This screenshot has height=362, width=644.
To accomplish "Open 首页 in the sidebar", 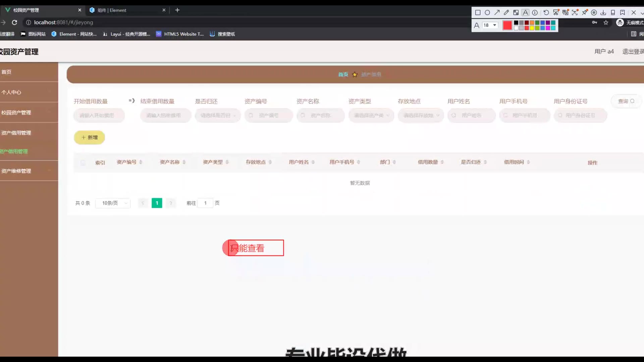I will click(x=29, y=72).
